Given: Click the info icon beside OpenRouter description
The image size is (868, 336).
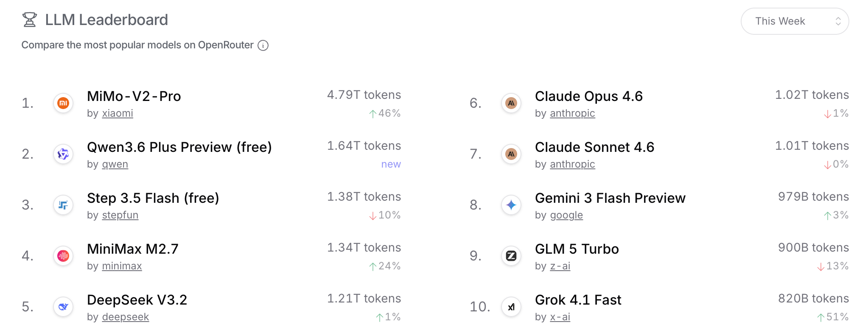Looking at the screenshot, I should (x=263, y=45).
